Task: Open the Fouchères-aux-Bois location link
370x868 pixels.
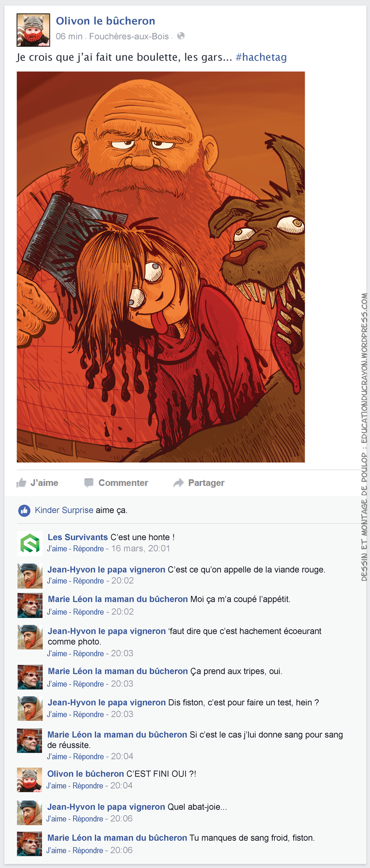Action: (x=129, y=36)
